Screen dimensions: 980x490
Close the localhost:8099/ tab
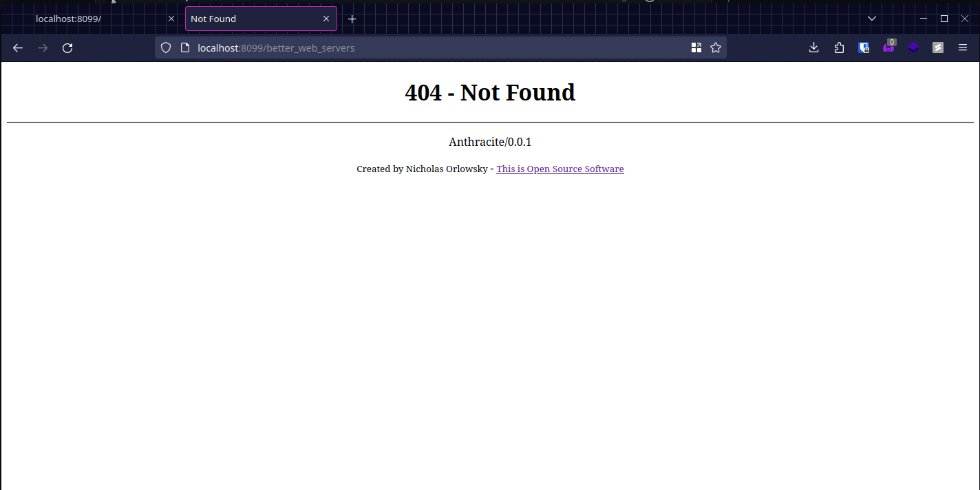pyautogui.click(x=171, y=19)
